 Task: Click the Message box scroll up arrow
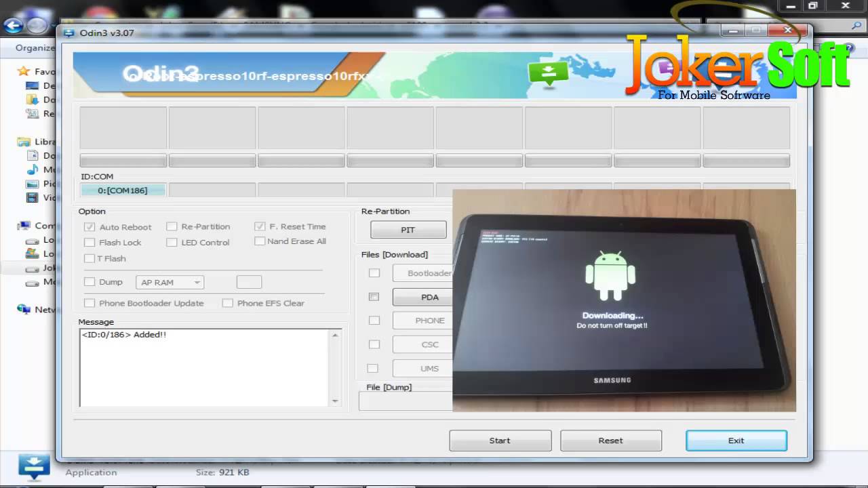(x=335, y=335)
